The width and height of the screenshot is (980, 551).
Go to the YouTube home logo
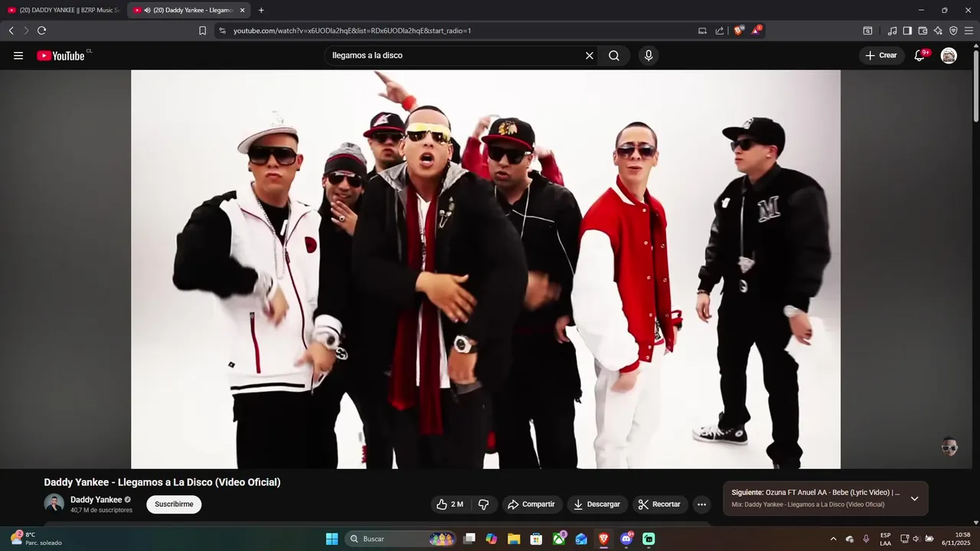tap(60, 55)
